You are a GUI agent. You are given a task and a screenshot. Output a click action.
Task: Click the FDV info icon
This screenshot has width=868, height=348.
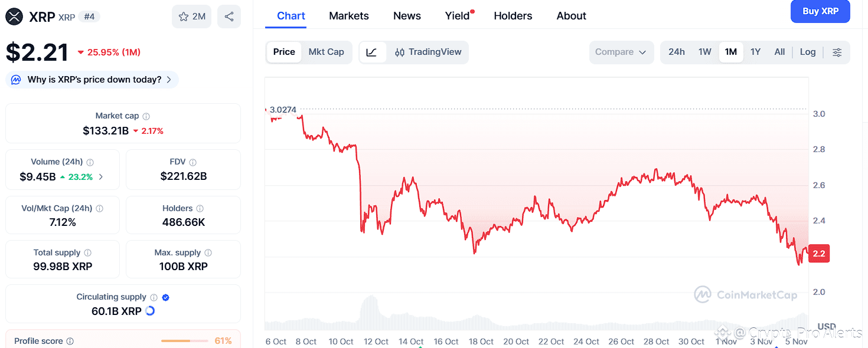coord(193,162)
